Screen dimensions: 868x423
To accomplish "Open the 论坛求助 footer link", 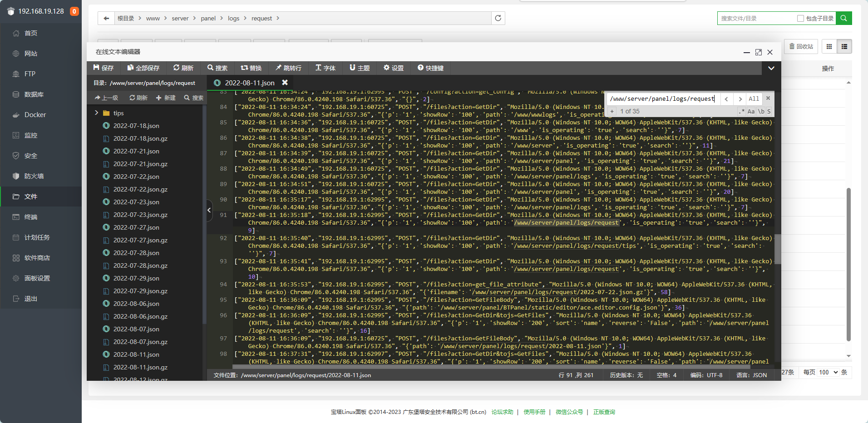I will point(502,412).
